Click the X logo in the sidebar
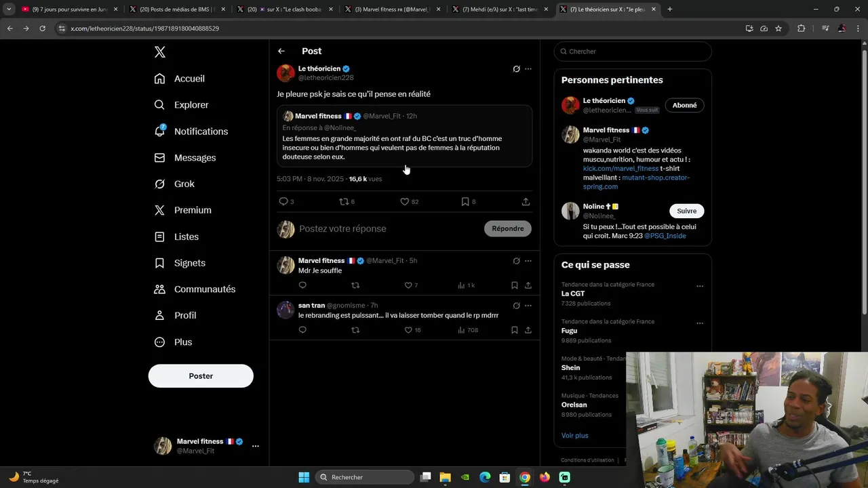 pos(159,52)
